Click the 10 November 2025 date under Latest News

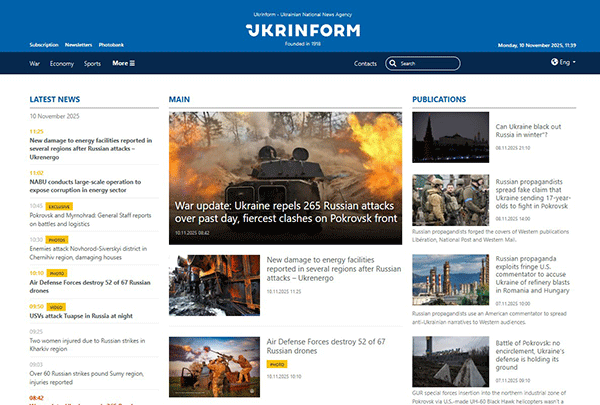[x=54, y=116]
